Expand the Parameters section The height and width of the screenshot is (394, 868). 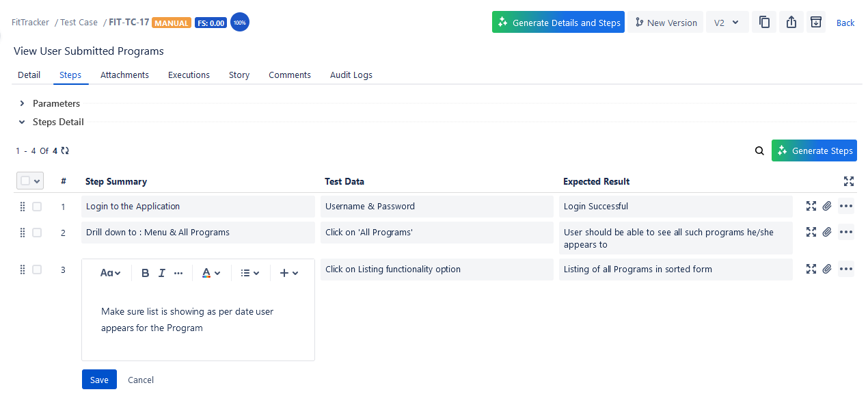click(22, 103)
